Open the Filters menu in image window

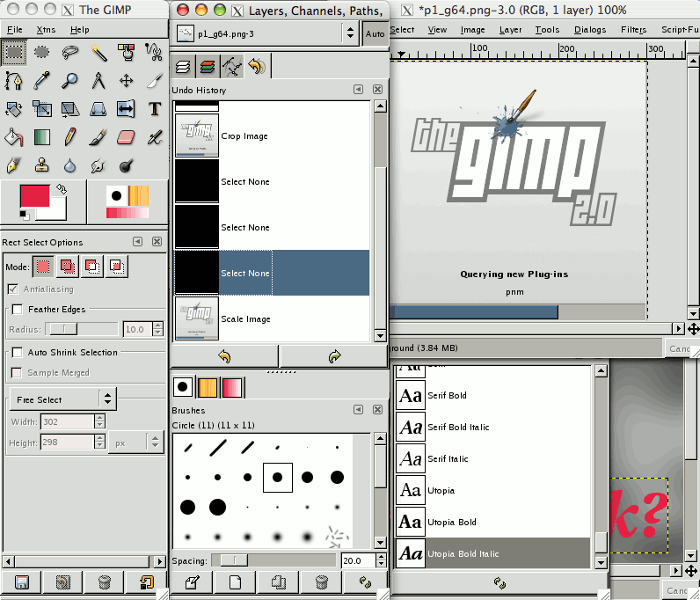tap(633, 30)
